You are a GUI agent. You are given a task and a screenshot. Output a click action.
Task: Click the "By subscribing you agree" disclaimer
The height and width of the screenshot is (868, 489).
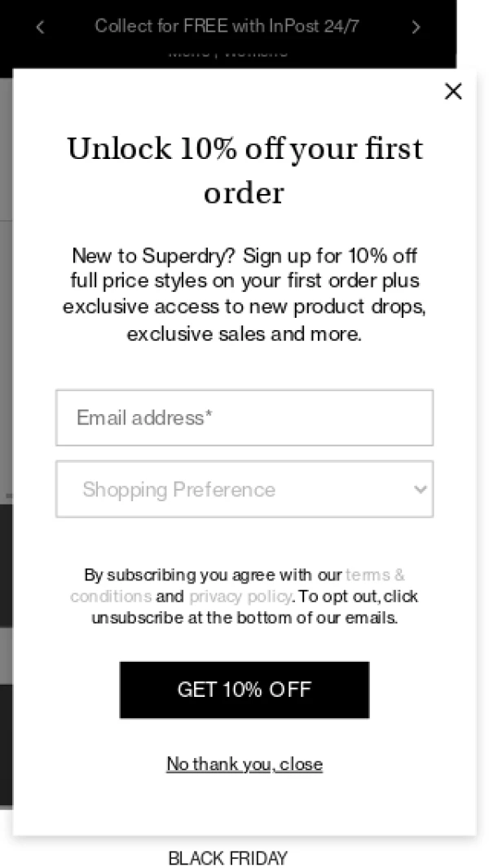tap(212, 575)
